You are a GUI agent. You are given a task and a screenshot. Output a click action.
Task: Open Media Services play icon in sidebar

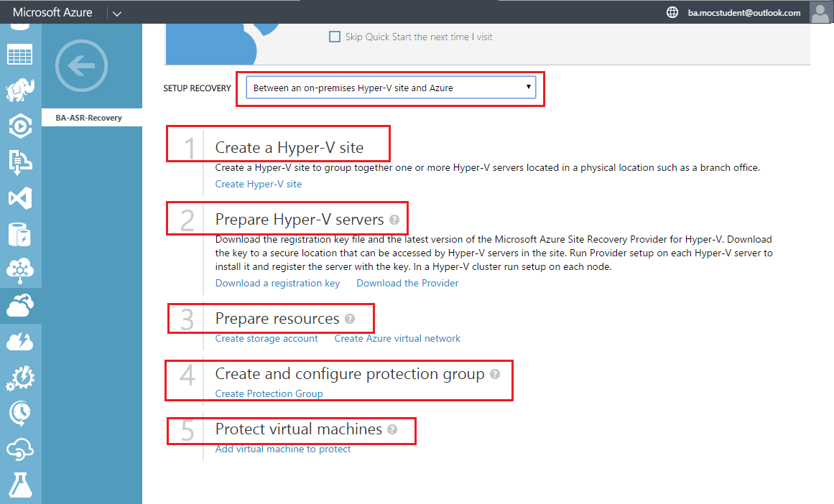click(x=20, y=126)
